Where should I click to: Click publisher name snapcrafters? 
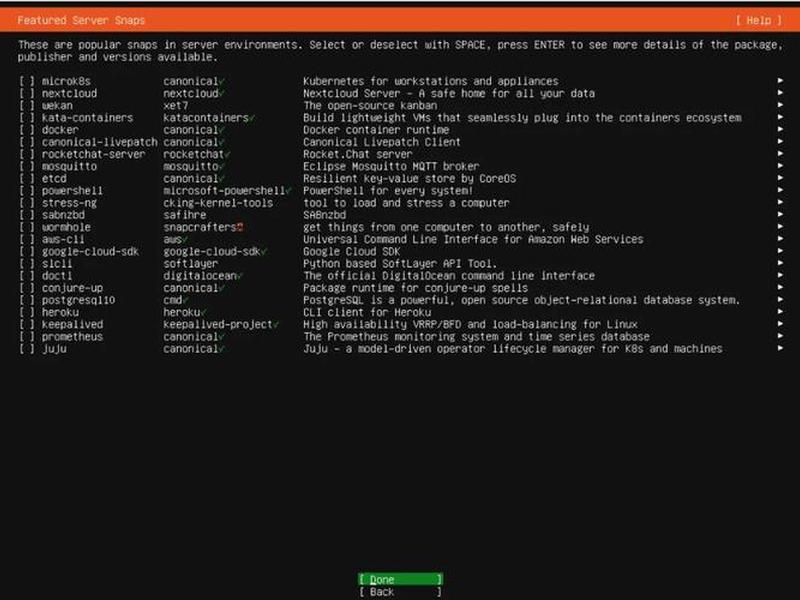(x=200, y=227)
